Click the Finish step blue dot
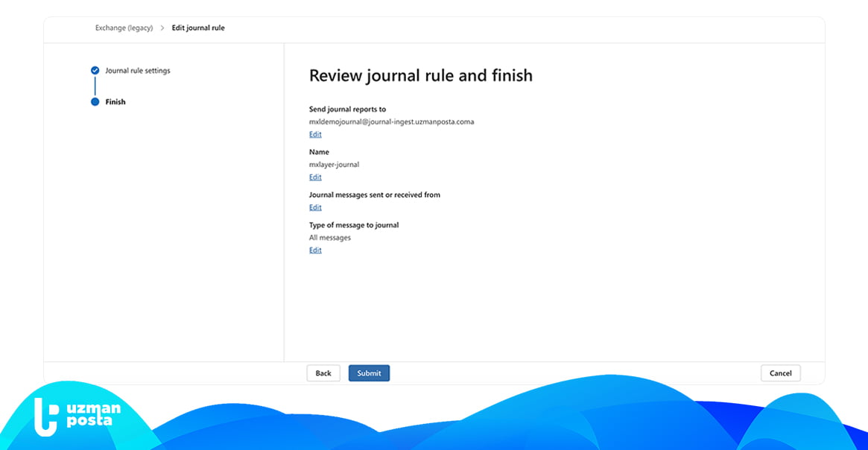This screenshot has width=868, height=450. tap(95, 102)
